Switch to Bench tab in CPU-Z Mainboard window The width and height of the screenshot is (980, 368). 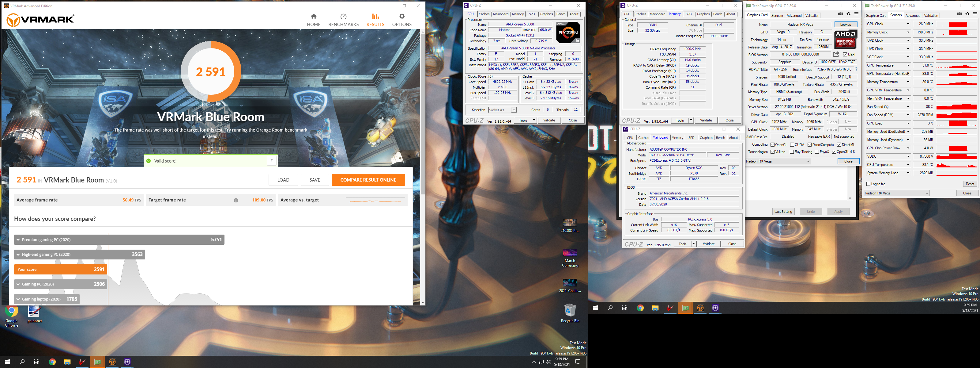(x=720, y=138)
